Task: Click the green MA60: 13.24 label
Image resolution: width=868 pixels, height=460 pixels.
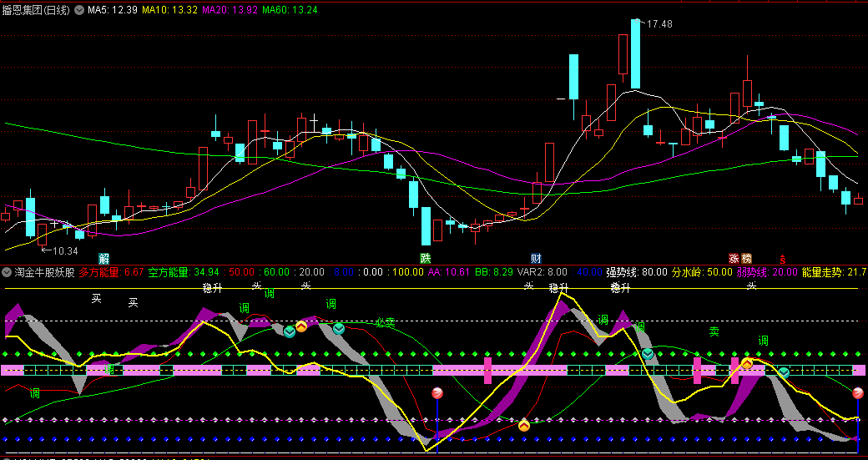Action: [290, 10]
